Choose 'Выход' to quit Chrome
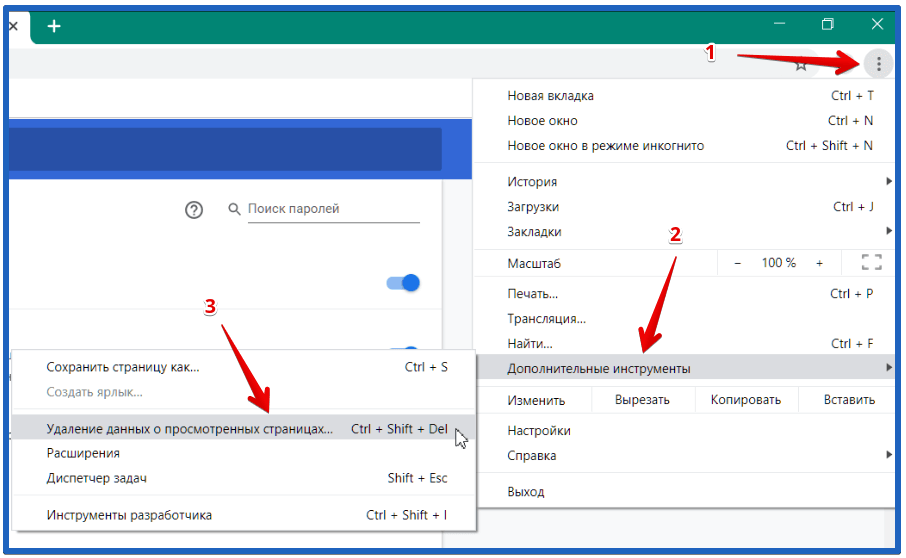This screenshot has height=558, width=906. 684,492
